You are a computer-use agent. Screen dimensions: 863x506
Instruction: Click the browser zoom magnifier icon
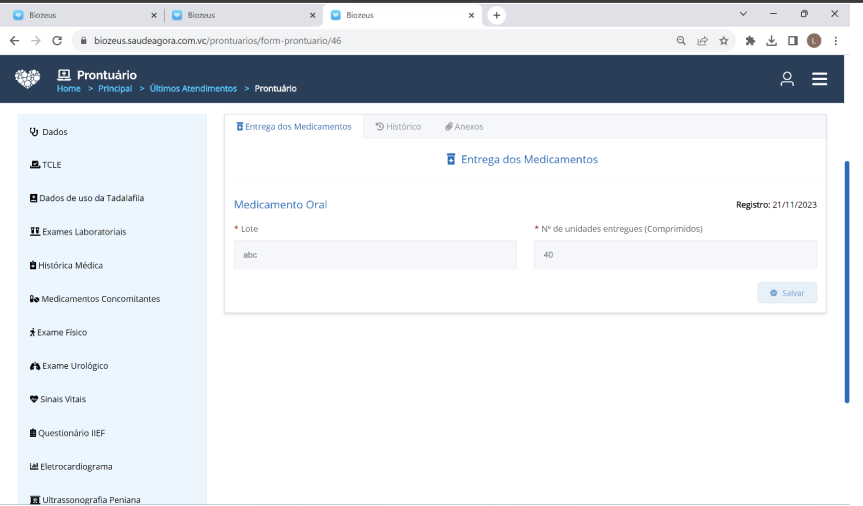click(x=681, y=41)
